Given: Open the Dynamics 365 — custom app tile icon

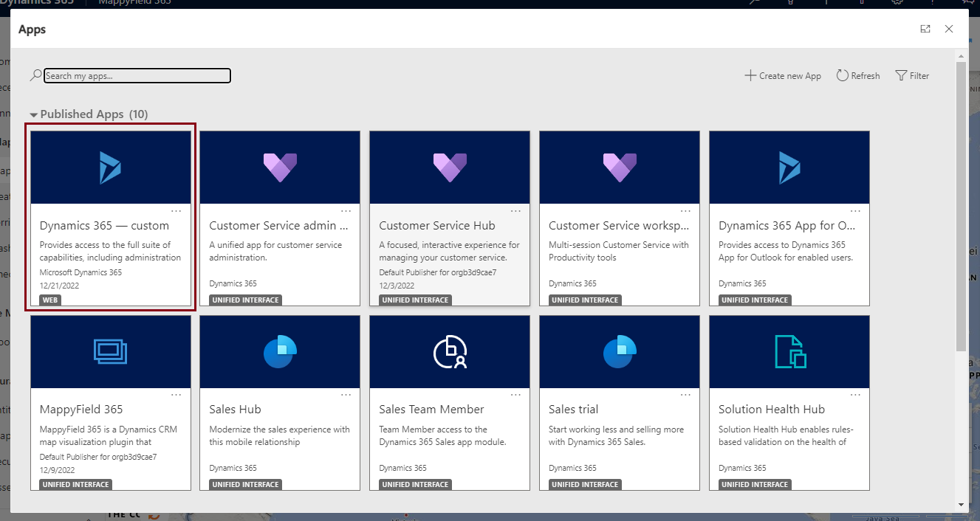Looking at the screenshot, I should pyautogui.click(x=110, y=168).
